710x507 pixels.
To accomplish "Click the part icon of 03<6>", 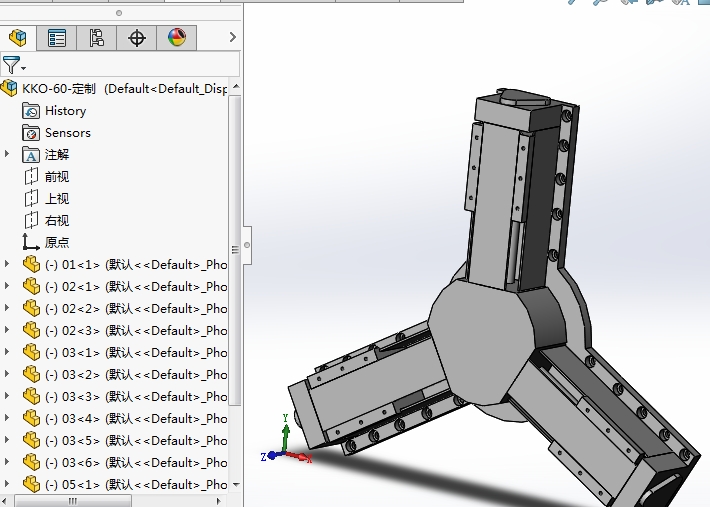I will 31,462.
